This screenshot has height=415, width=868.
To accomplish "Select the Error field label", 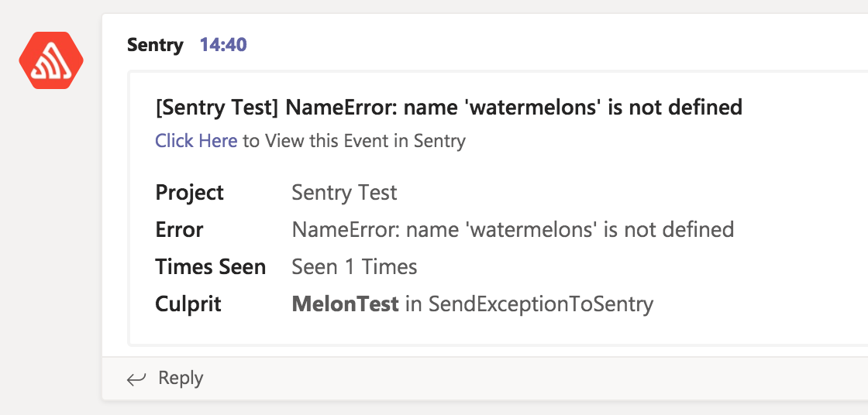I will (179, 230).
